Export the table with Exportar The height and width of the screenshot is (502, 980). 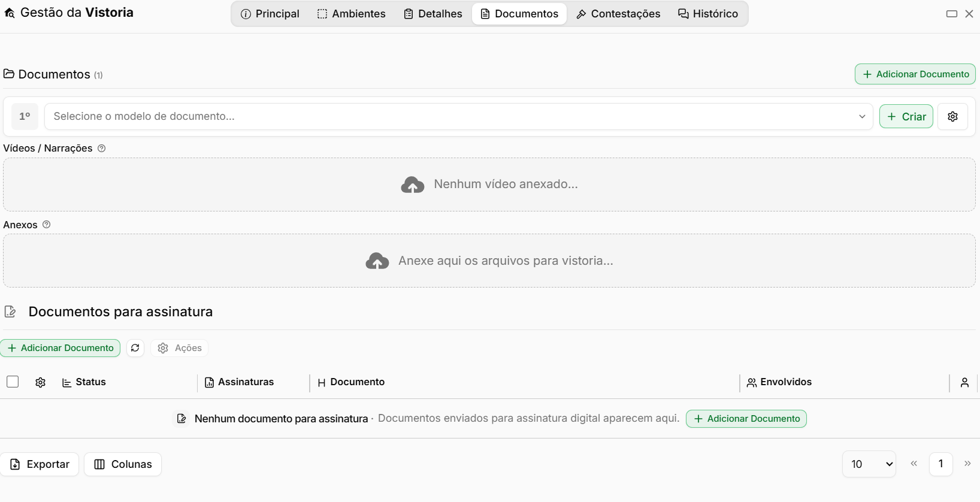[40, 464]
